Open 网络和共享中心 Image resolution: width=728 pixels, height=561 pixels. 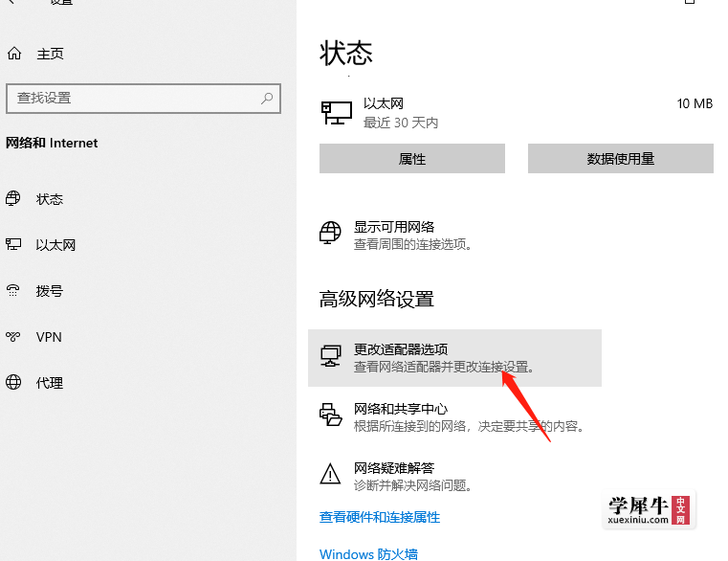[x=401, y=409]
